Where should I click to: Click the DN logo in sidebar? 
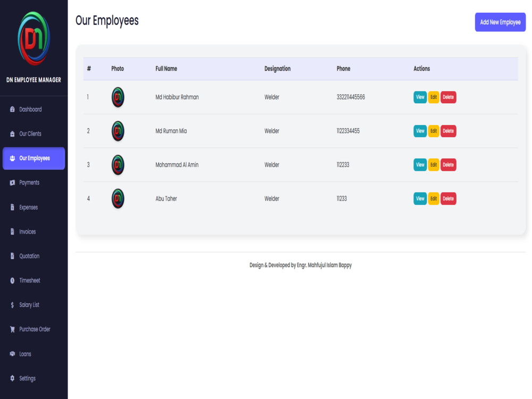click(x=34, y=38)
